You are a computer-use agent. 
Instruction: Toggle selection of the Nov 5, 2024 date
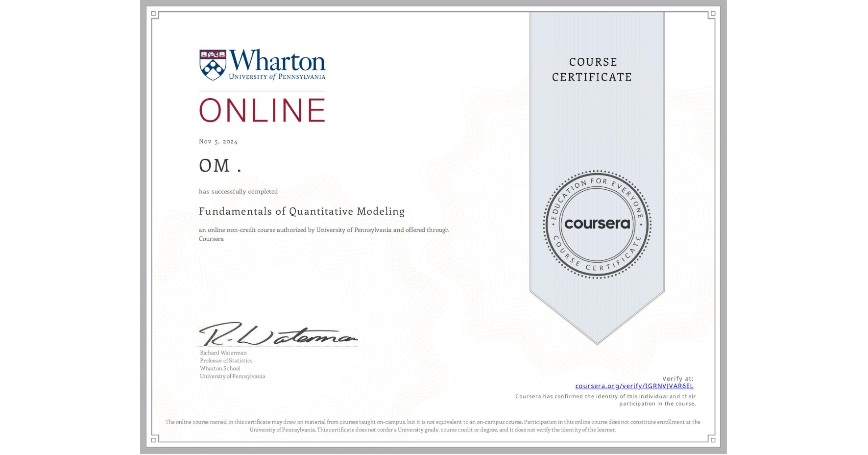click(x=218, y=141)
